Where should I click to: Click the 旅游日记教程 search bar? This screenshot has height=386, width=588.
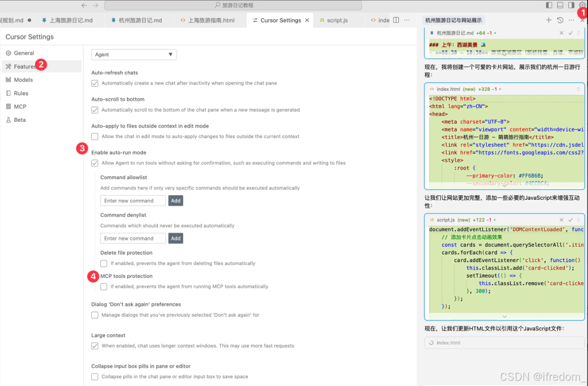coord(233,5)
